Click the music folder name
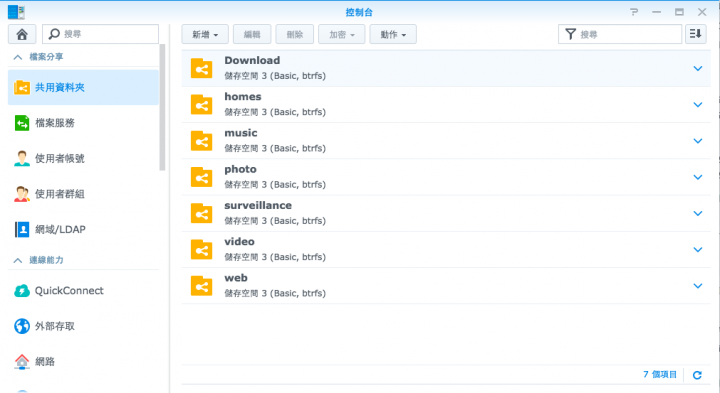 click(241, 133)
